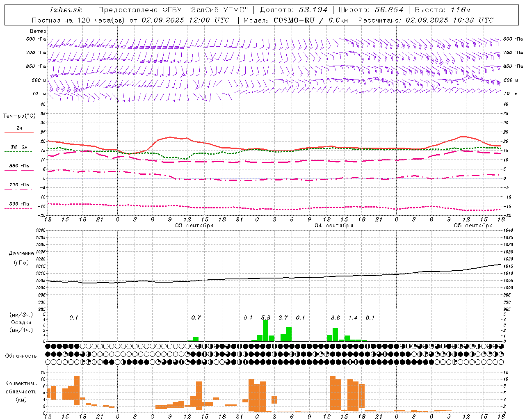Image resolution: width=525 pixels, height=420 pixels.
Task: Click the (мм/1ч.) precipitation unit label
Action: [x=21, y=330]
